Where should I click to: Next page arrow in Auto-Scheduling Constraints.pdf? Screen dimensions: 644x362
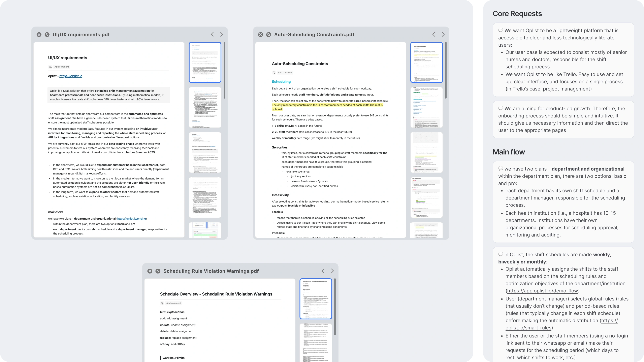(x=443, y=34)
